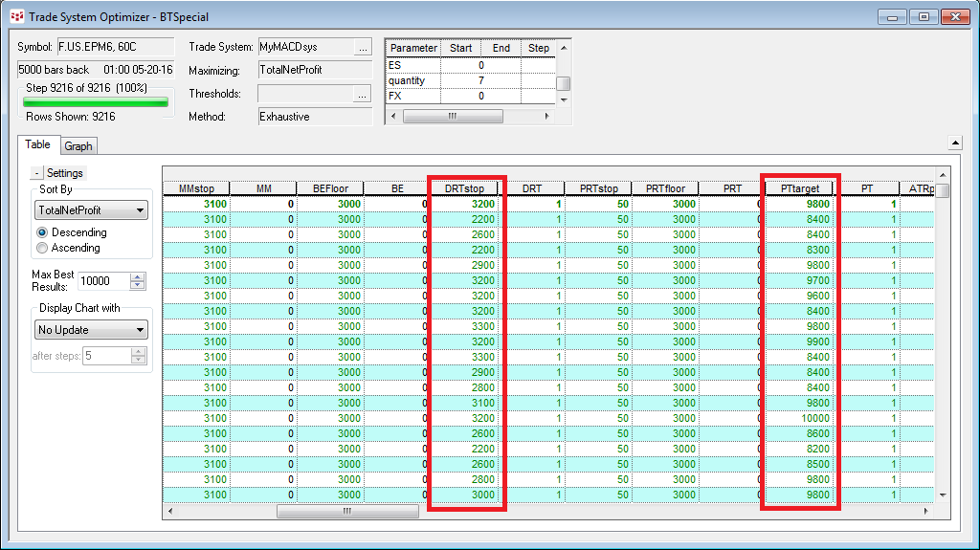The width and height of the screenshot is (980, 550).
Task: Click the Trade System Optimizer title bar icon
Action: coord(17,17)
